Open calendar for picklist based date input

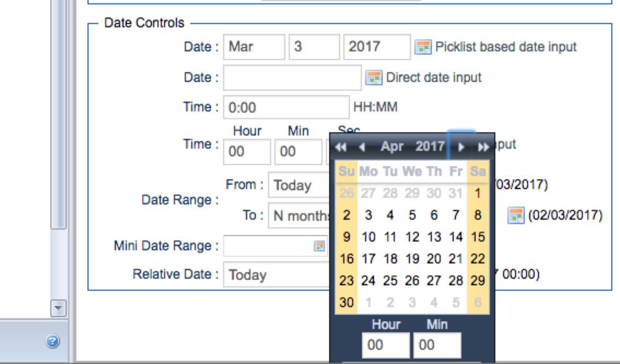pyautogui.click(x=423, y=47)
